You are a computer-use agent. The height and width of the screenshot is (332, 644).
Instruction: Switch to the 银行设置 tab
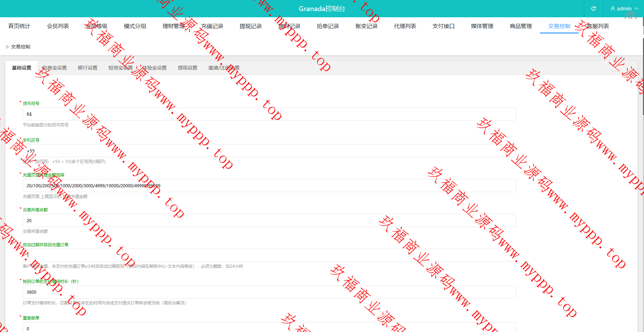click(x=87, y=68)
